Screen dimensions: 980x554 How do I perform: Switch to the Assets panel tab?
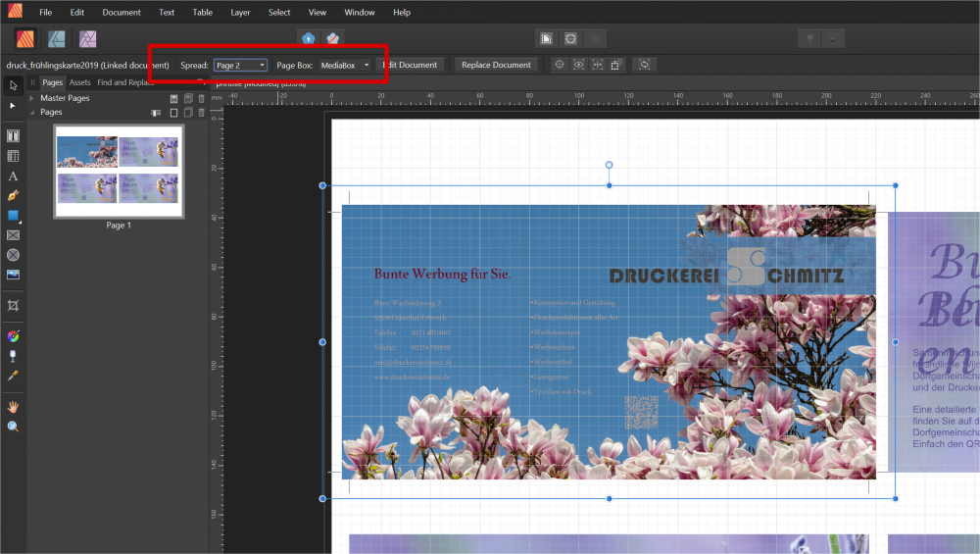click(x=79, y=82)
